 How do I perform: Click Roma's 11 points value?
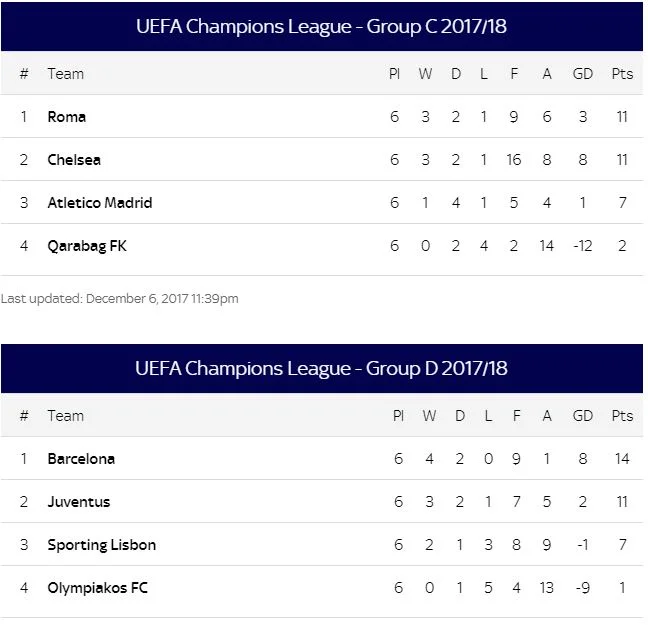622,117
